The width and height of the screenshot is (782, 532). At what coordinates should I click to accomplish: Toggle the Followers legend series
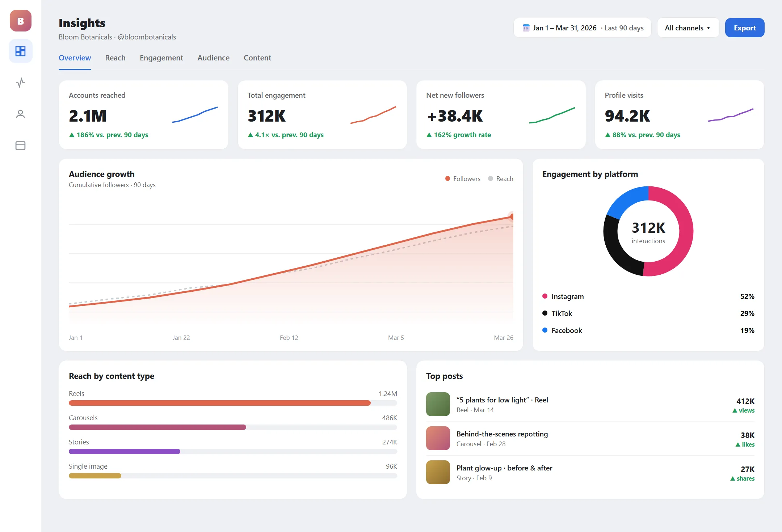click(463, 178)
